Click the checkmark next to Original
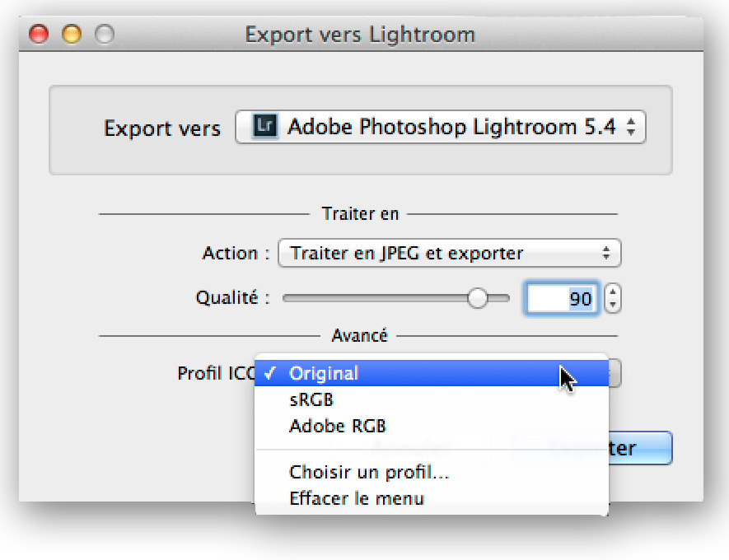This screenshot has width=729, height=560. coord(270,373)
